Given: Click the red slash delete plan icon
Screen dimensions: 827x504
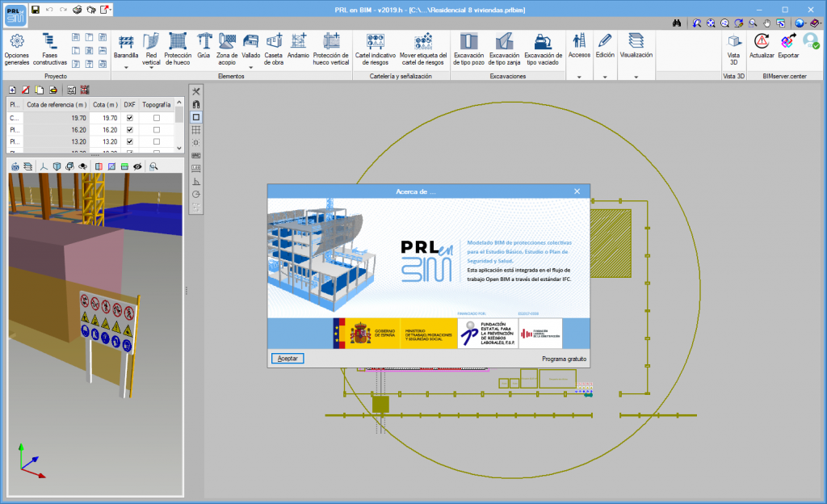Looking at the screenshot, I should click(25, 90).
